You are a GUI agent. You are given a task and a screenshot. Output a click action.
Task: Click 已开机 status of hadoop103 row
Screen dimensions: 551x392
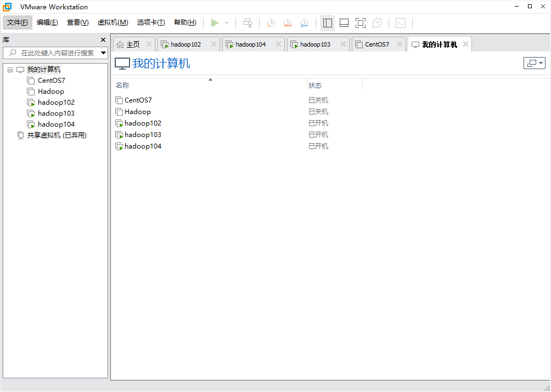point(318,135)
